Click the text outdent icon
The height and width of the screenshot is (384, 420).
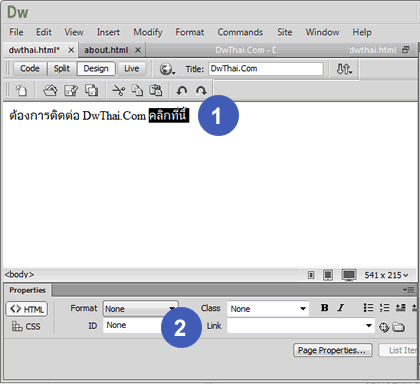[401, 307]
